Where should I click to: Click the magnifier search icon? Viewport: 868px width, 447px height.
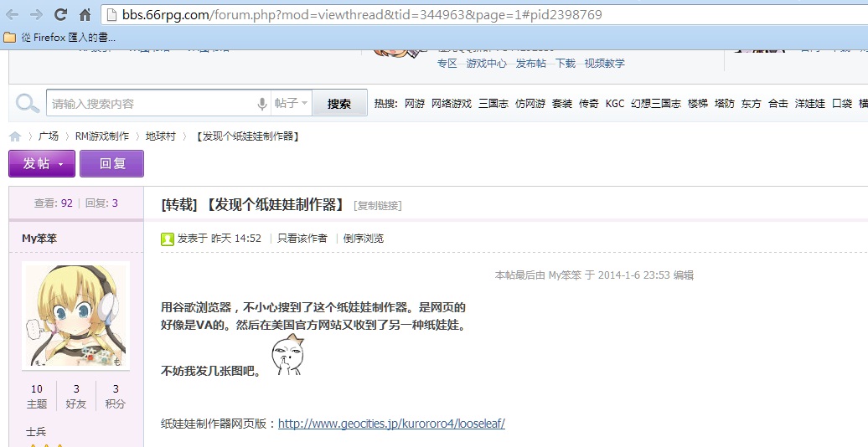pyautogui.click(x=27, y=104)
